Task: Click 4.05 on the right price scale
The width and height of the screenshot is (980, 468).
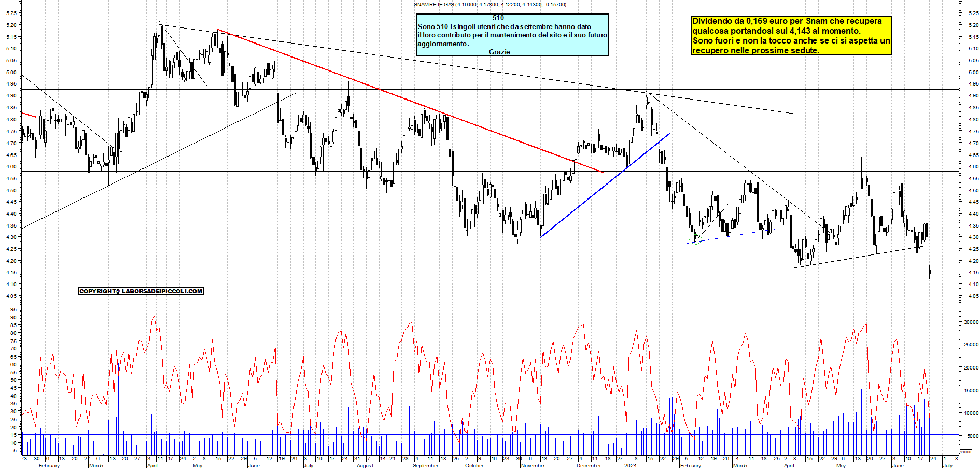Action: pos(973,296)
